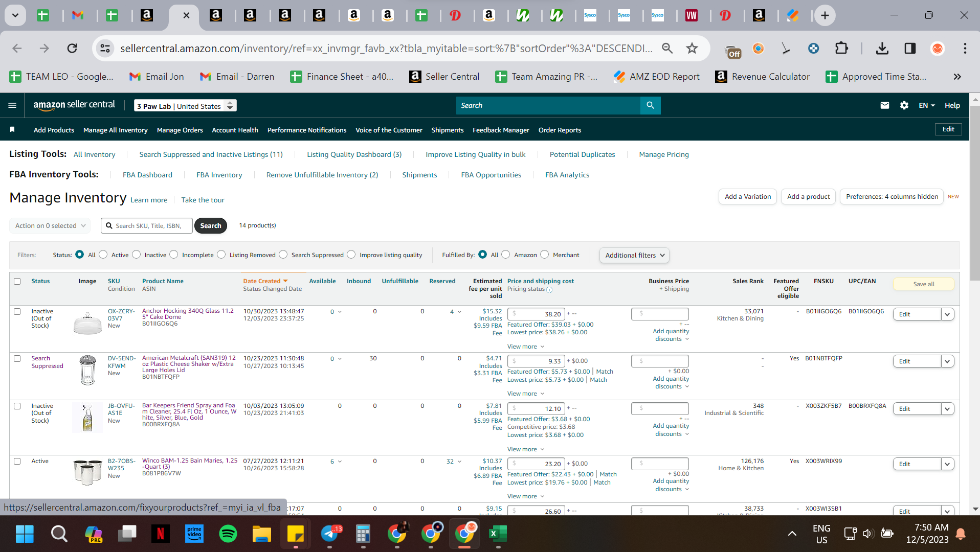Open Spotify from the taskbar
980x552 pixels.
click(x=228, y=534)
